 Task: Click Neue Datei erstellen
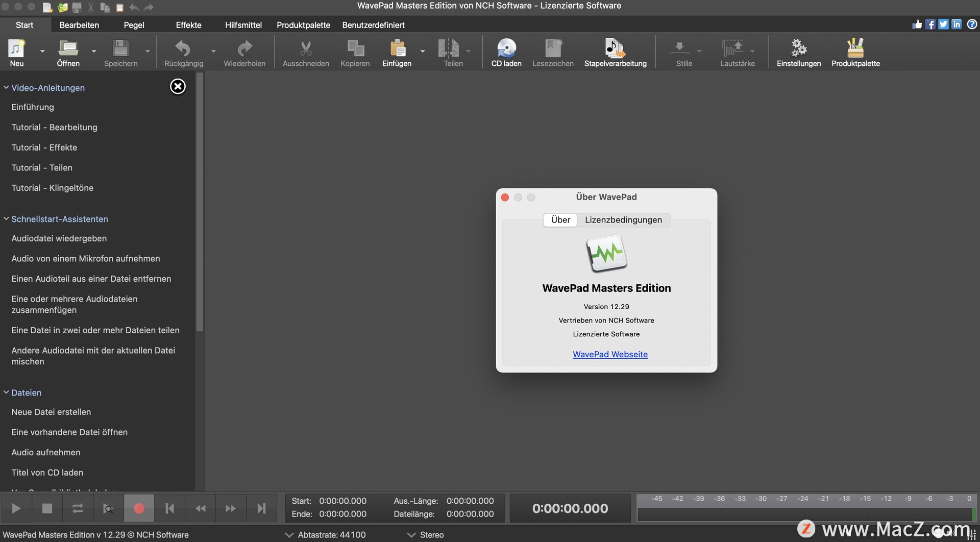tap(51, 412)
